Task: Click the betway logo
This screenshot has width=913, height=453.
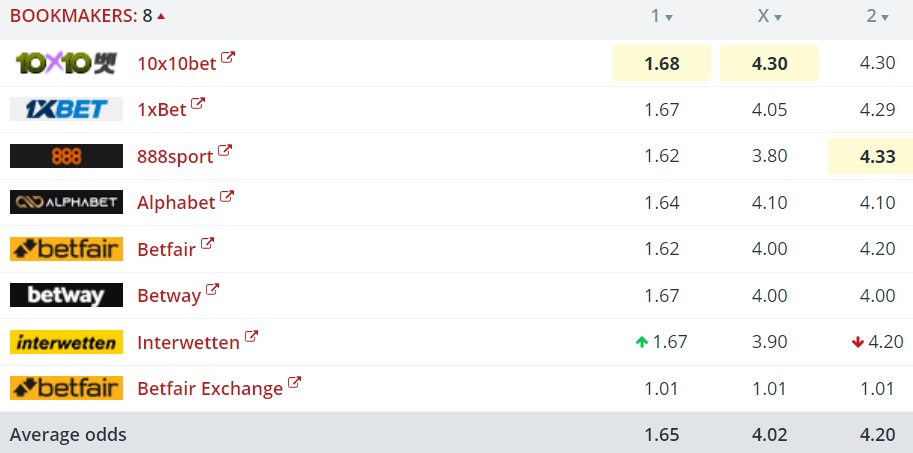Action: click(x=66, y=295)
